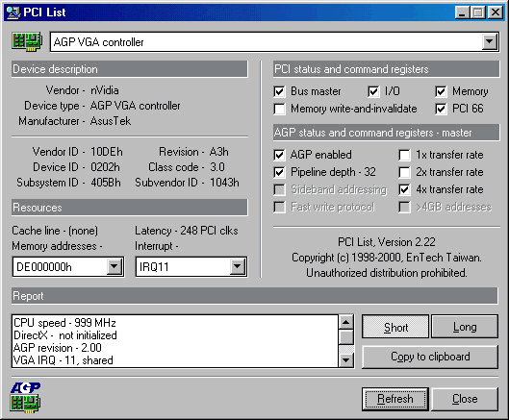
Task: Click 'VGA IRQ - 11, shared' report line
Action: click(x=64, y=360)
